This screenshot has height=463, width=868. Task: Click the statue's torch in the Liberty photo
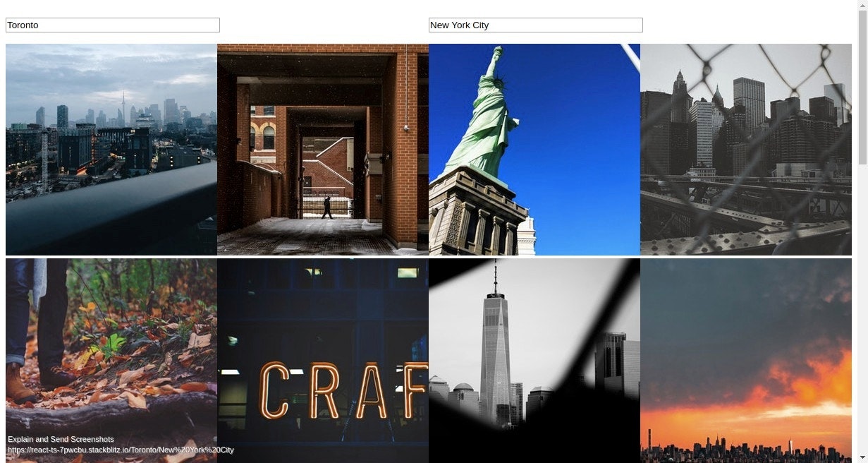[x=498, y=51]
